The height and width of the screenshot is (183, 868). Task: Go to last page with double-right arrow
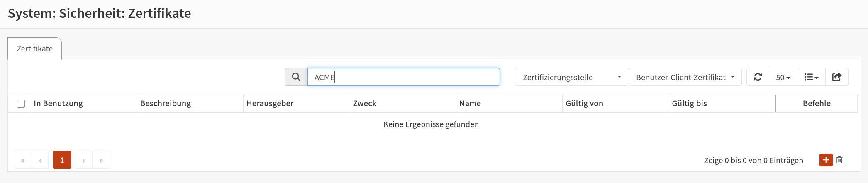[101, 160]
